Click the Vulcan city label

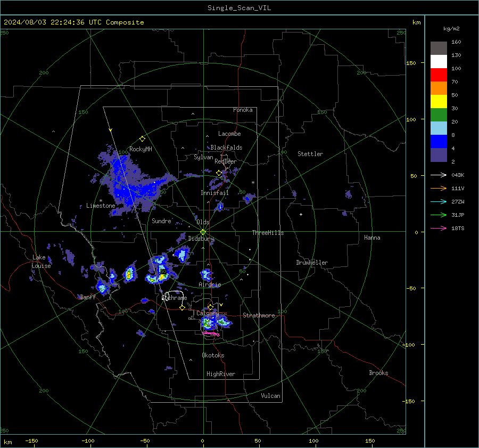pos(270,396)
